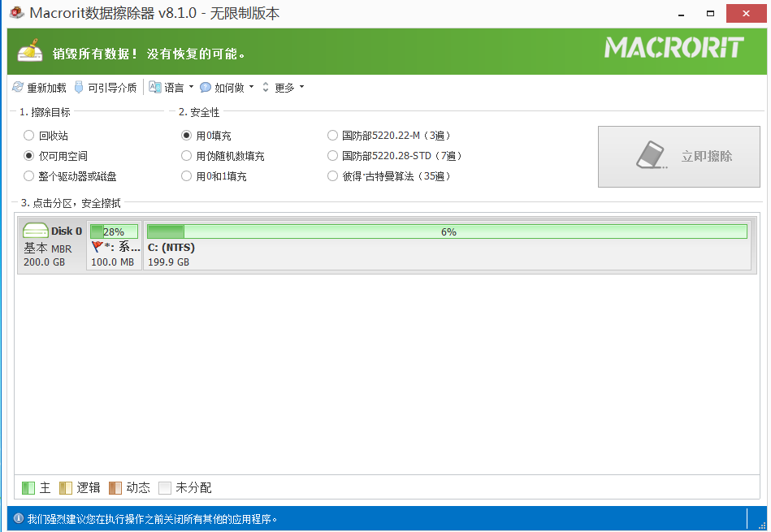This screenshot has height=532, width=771.
Task: Click the broom disk icon in the green banner
Action: [x=30, y=51]
